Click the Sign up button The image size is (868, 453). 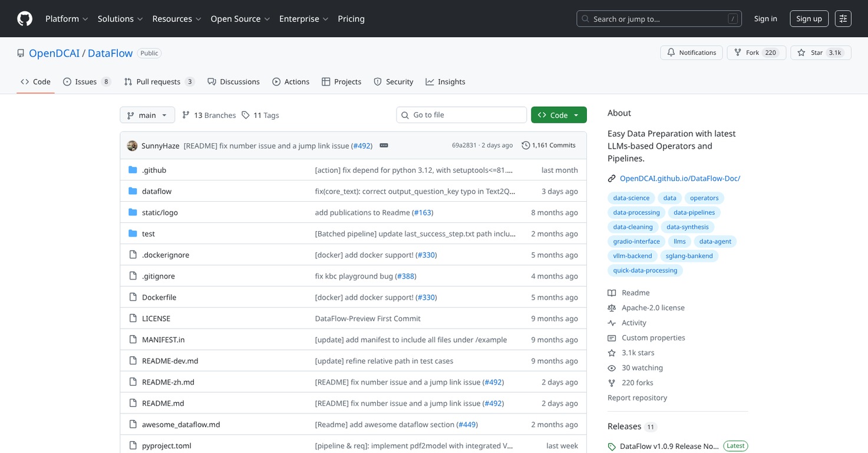point(808,18)
